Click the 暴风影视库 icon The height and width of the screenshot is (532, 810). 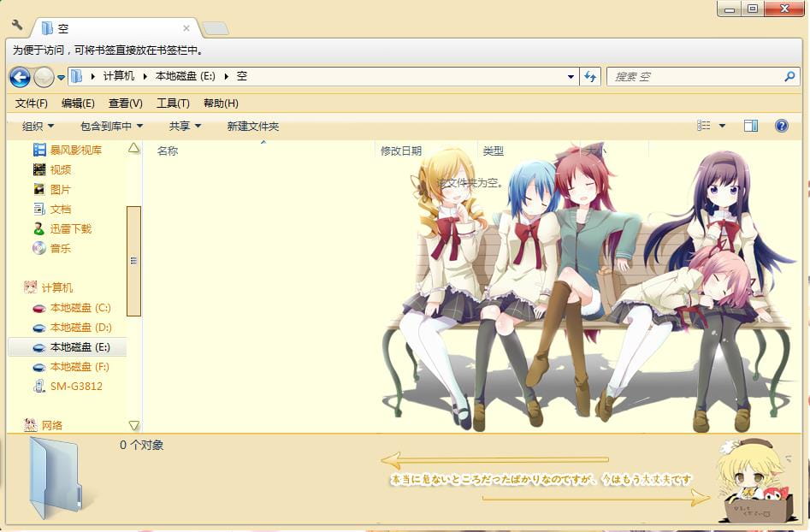click(x=39, y=151)
